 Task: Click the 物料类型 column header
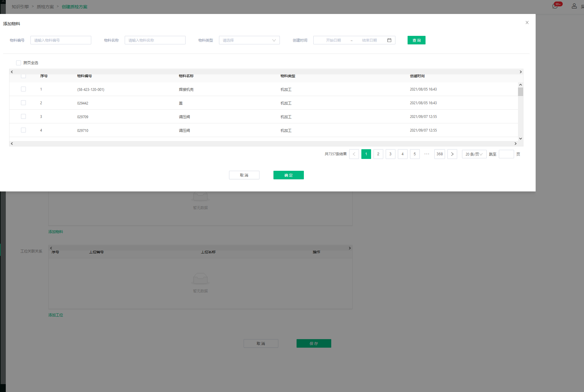point(288,76)
